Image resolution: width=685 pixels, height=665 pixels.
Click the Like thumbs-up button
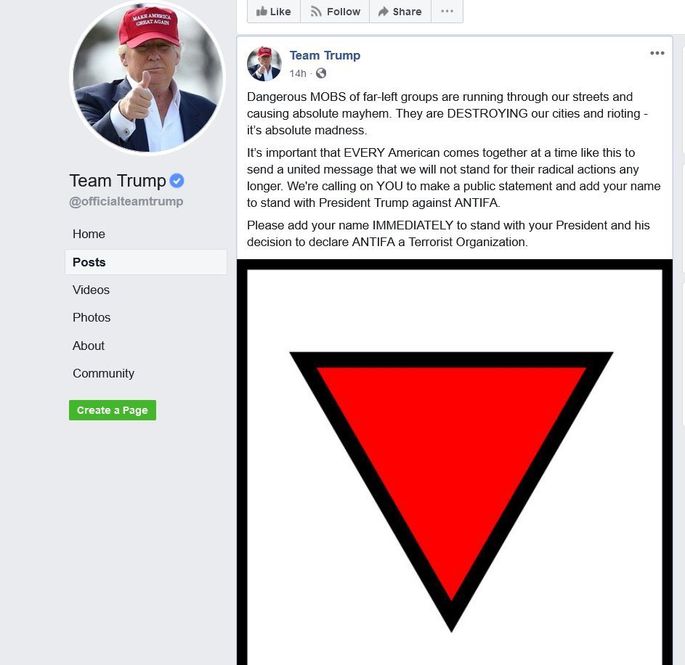[x=273, y=11]
